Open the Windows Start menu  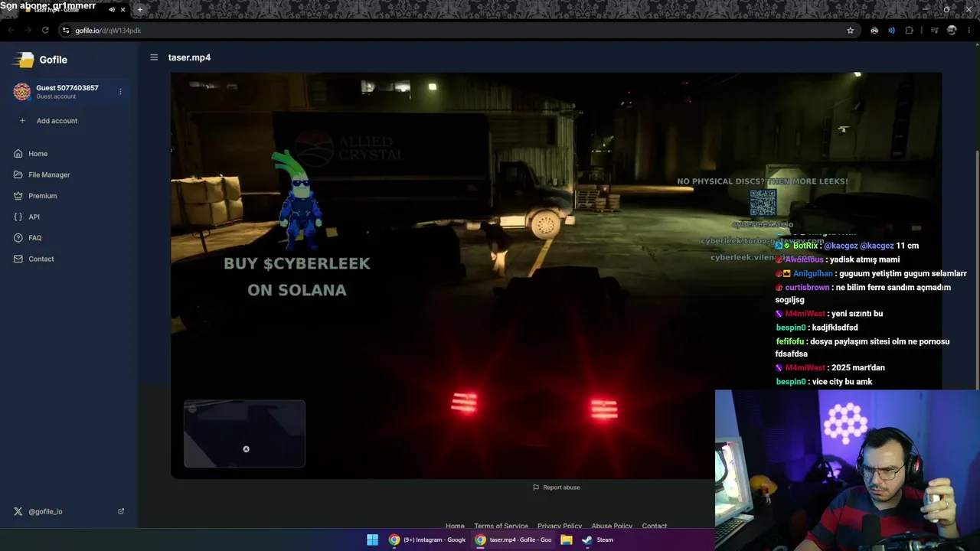pos(373,540)
